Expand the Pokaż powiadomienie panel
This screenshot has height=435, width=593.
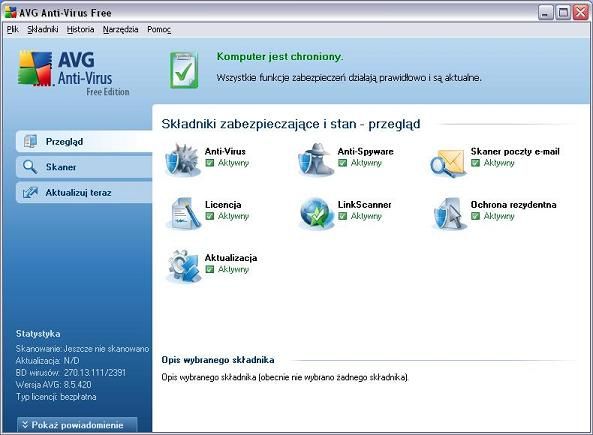[77, 425]
